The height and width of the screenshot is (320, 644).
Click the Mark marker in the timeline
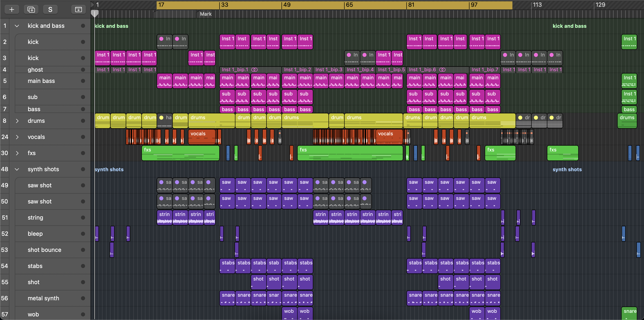[x=205, y=14]
